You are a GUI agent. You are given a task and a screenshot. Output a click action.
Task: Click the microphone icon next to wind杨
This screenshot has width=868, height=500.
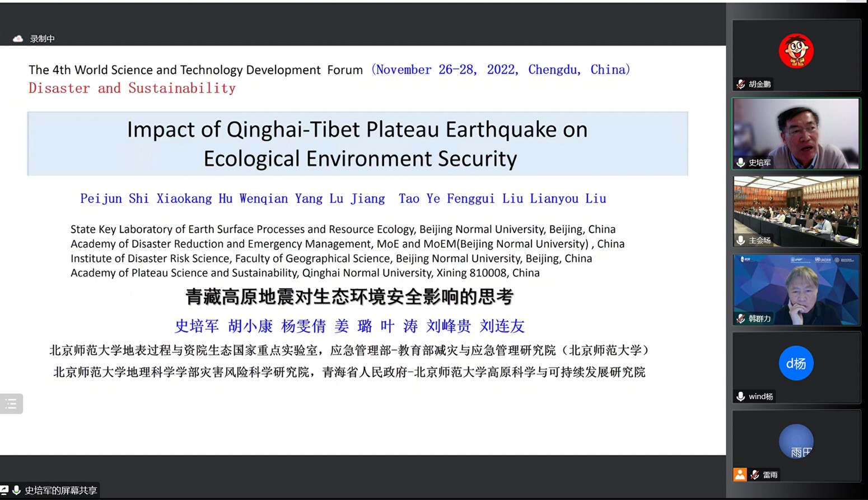(x=740, y=396)
